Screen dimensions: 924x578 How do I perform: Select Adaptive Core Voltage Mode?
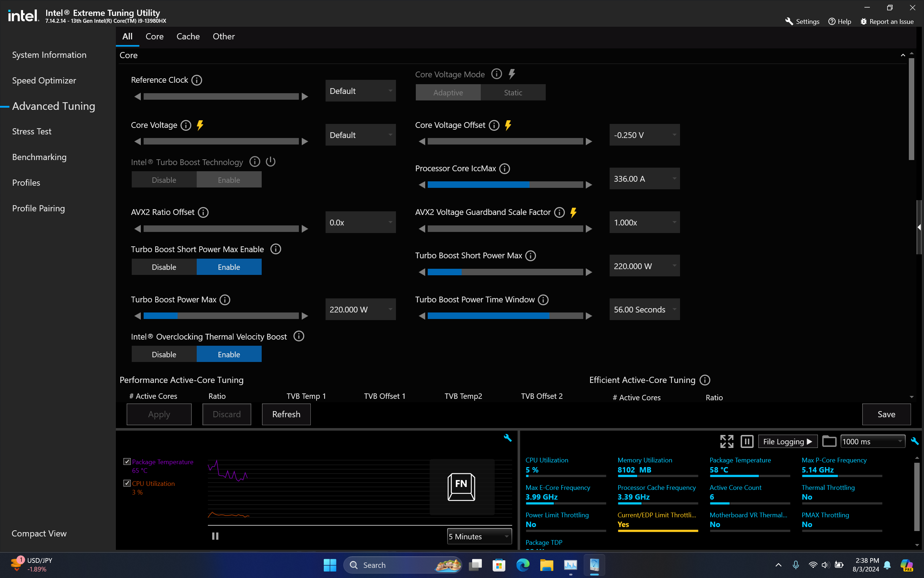tap(448, 92)
